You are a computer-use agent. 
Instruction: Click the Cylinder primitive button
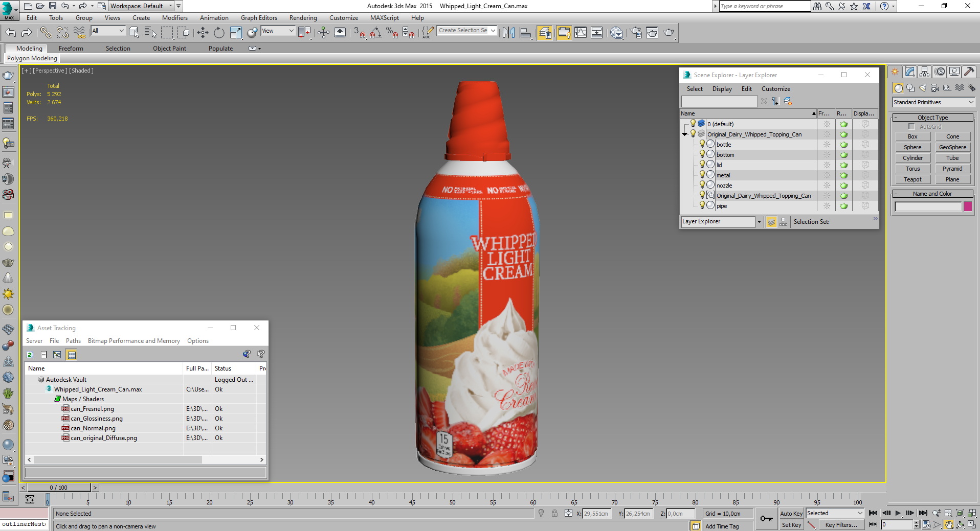coord(912,158)
